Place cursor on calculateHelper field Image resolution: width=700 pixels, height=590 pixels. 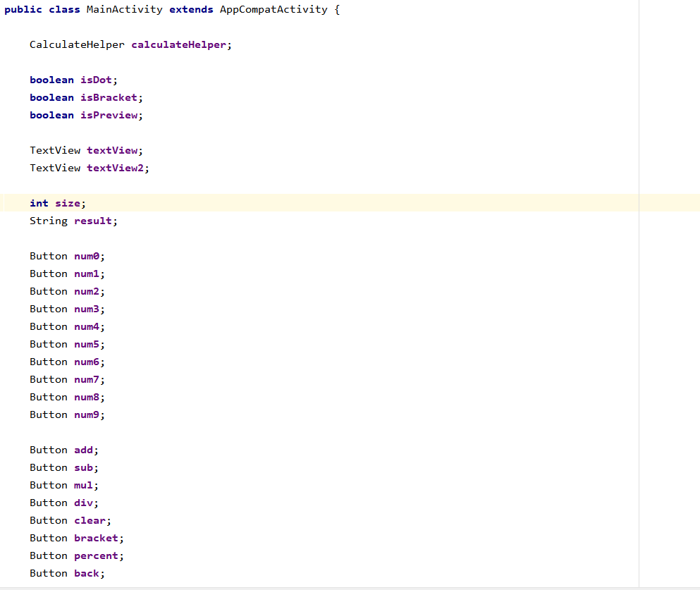click(x=178, y=44)
